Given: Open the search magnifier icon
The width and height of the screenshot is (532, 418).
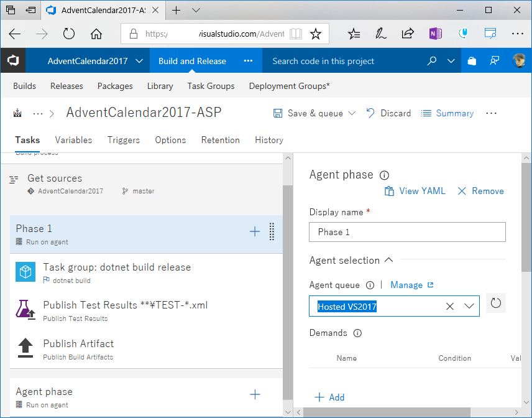Looking at the screenshot, I should tap(431, 61).
